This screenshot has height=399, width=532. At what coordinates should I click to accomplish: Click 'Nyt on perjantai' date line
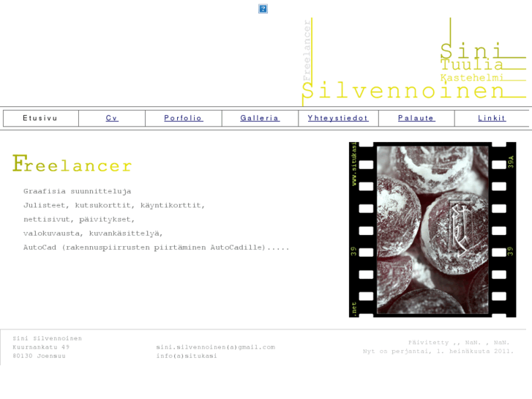(438, 351)
